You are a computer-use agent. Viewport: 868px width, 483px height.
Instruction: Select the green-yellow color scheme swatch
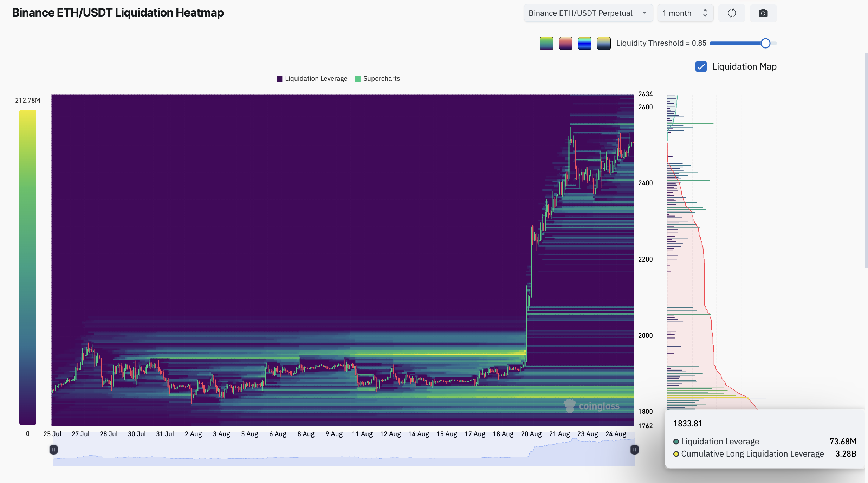point(546,43)
